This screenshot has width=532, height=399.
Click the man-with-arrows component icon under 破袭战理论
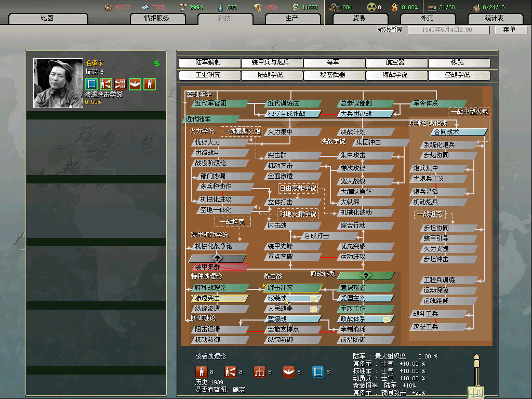coord(230,372)
